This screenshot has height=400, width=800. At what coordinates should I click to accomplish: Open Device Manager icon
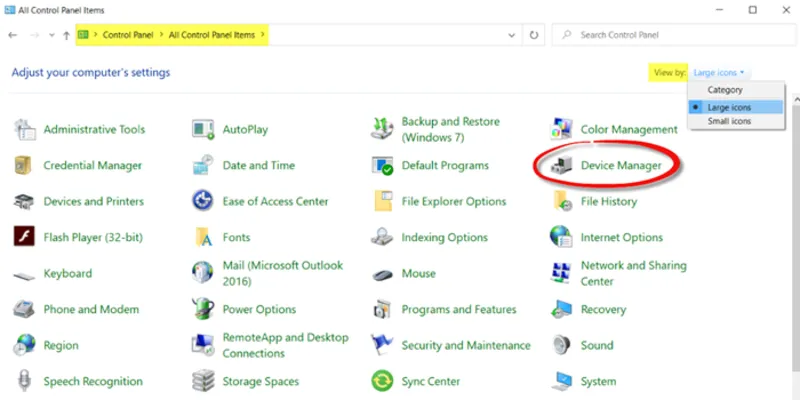click(562, 165)
